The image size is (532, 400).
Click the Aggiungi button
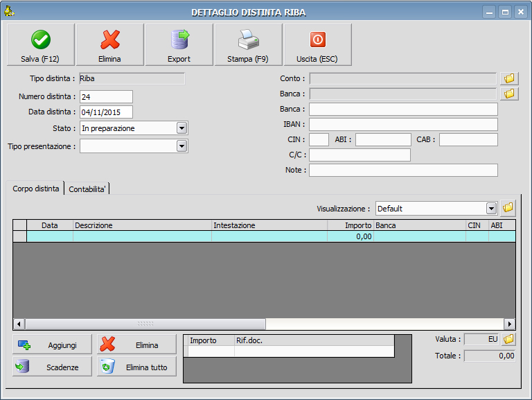click(x=52, y=345)
